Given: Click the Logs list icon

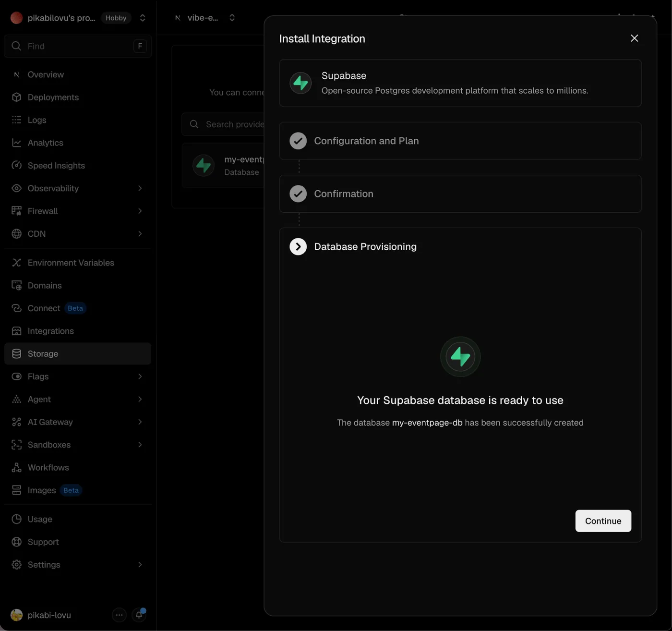Looking at the screenshot, I should [x=17, y=120].
